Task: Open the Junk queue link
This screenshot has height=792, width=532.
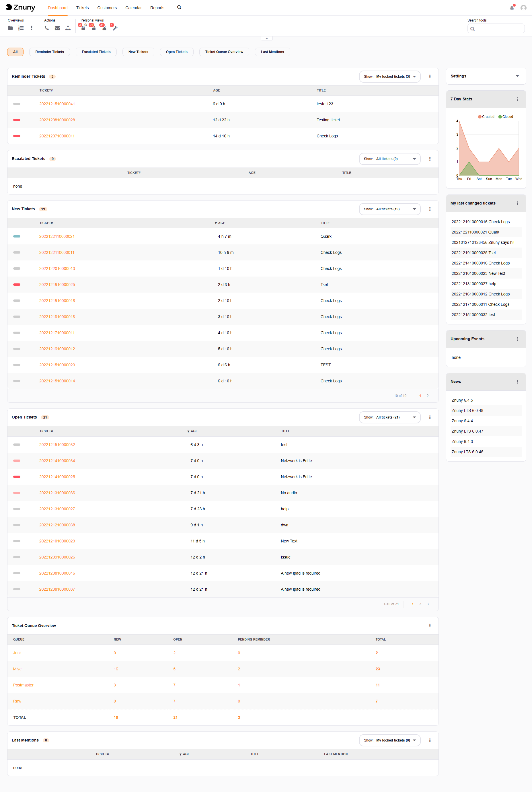Action: [x=17, y=653]
